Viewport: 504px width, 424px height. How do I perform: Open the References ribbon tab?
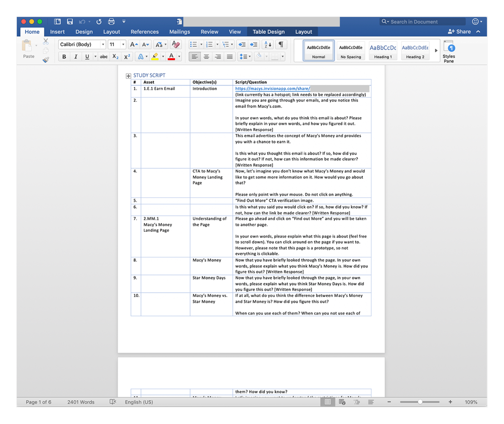coord(144,32)
